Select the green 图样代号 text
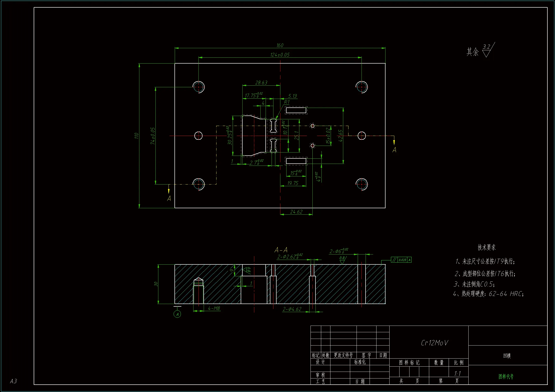This screenshot has height=392, width=555. pyautogui.click(x=506, y=376)
